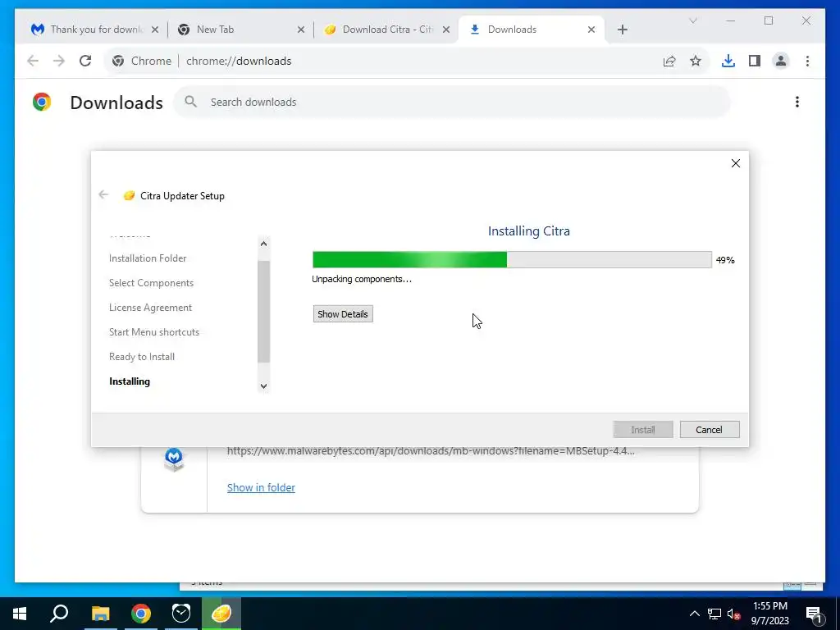Viewport: 840px width, 630px height.
Task: Select Start Menu shortcuts step
Action: [153, 332]
